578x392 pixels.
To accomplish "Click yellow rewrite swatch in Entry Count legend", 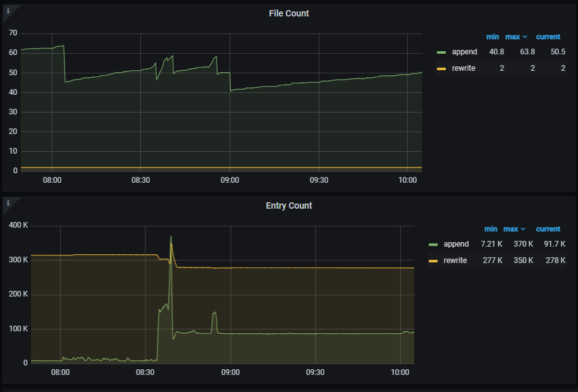I will [x=433, y=260].
